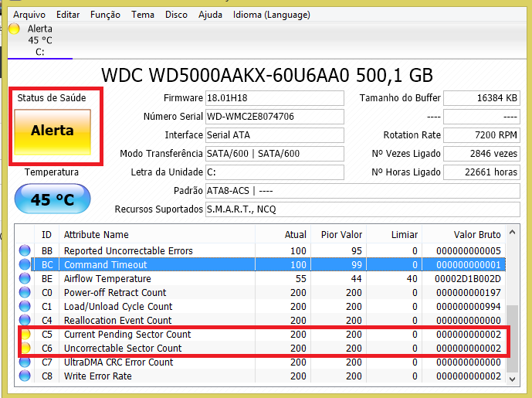This screenshot has height=398, width=532.
Task: Open the Disco menu
Action: pyautogui.click(x=176, y=15)
